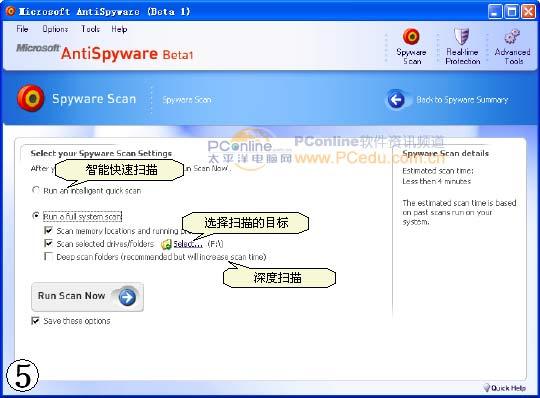This screenshot has width=540, height=398.
Task: Click the Quick Help lightbulb icon
Action: pyautogui.click(x=487, y=388)
